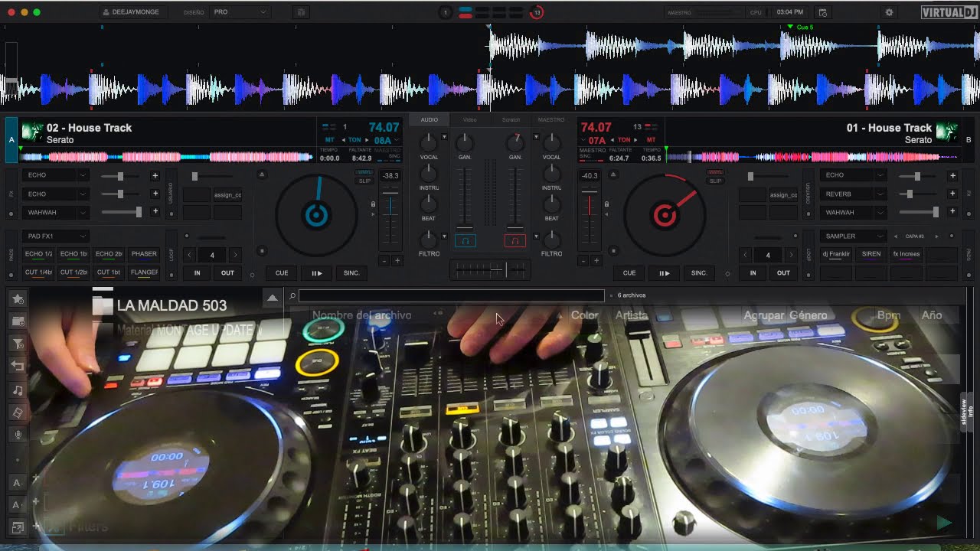Open the settings gear in top bar

coord(889,12)
